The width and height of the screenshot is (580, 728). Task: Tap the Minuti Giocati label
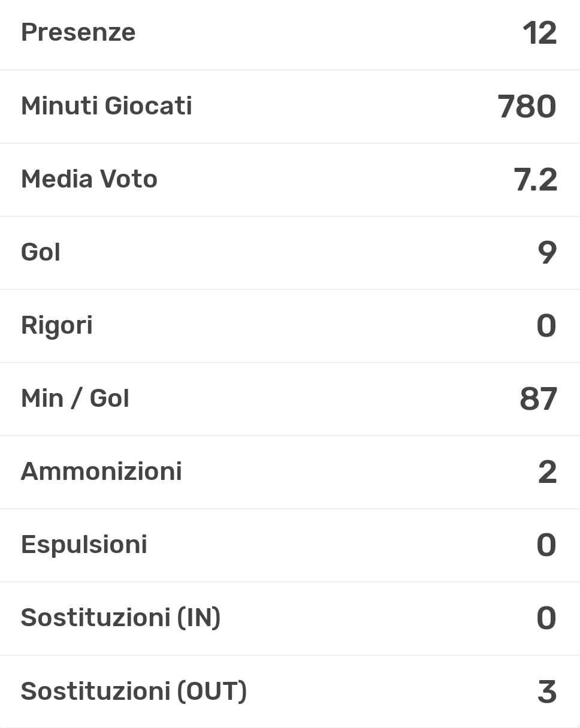tap(106, 106)
